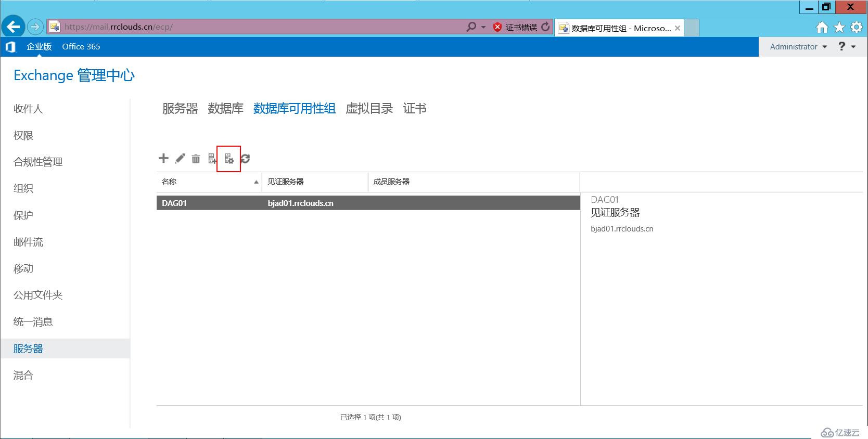Open 保护 in the left navigation

point(23,215)
